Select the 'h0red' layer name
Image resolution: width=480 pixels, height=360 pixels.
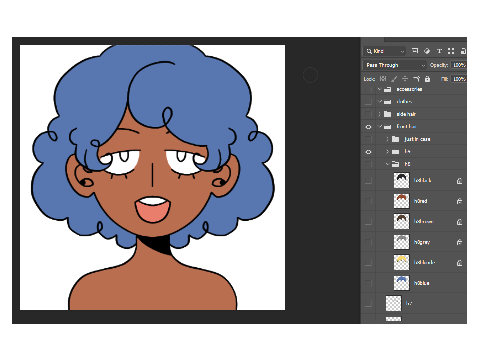coord(420,201)
